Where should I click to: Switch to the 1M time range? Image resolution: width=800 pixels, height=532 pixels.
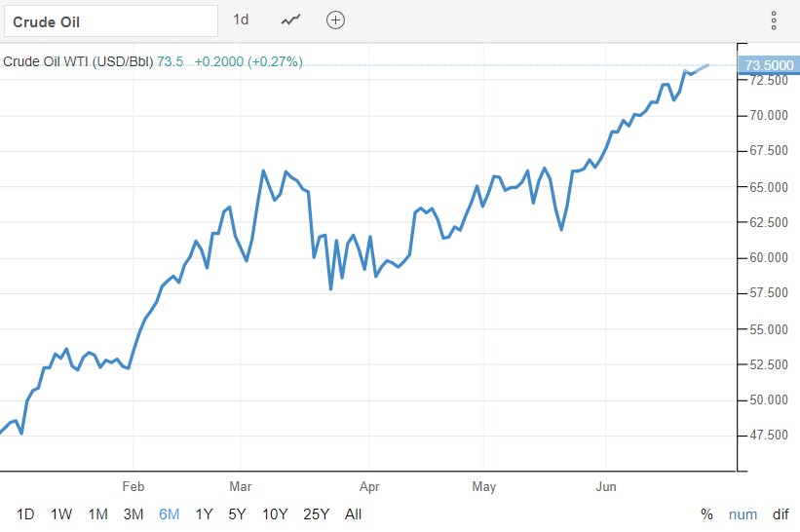[x=97, y=513]
